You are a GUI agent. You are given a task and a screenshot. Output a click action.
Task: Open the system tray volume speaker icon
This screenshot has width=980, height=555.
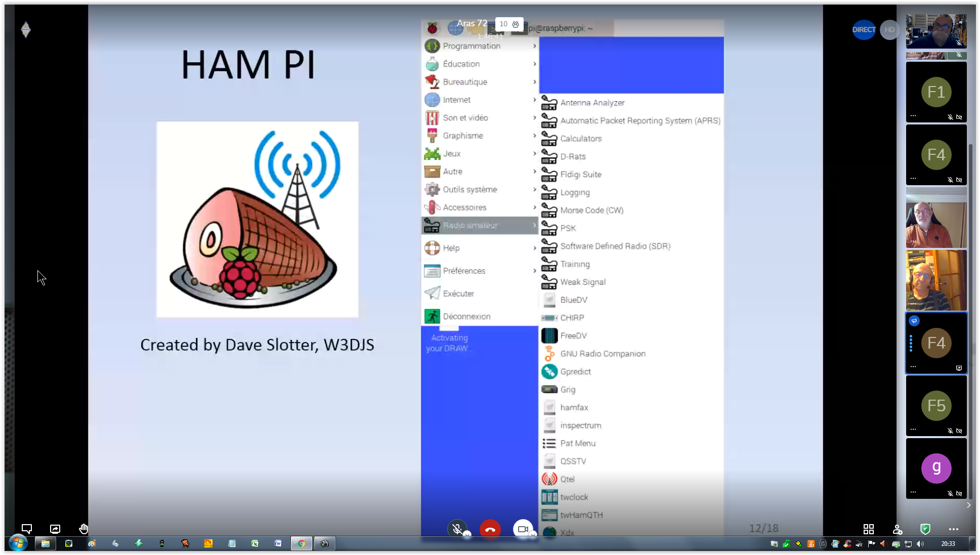pos(920,544)
